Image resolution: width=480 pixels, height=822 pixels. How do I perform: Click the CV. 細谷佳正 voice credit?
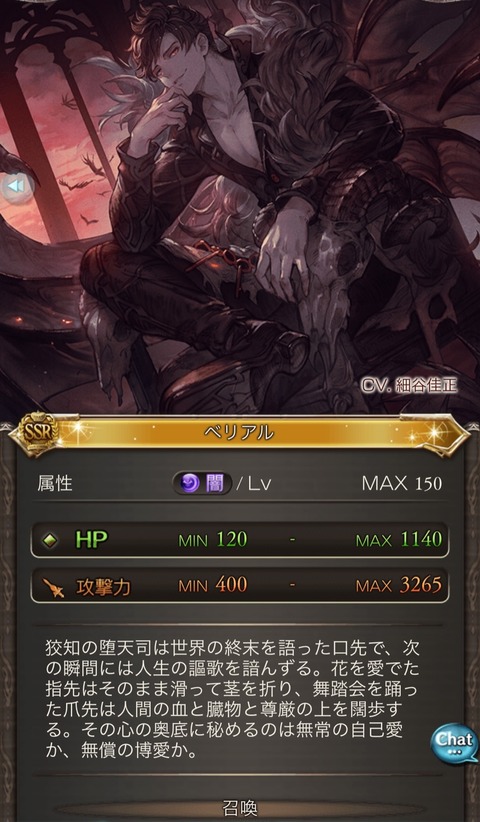pos(409,385)
